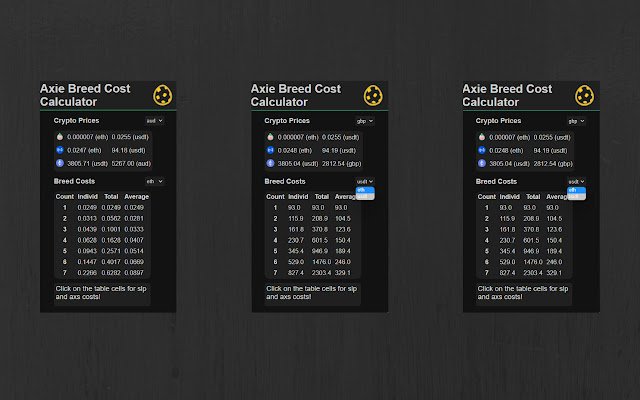Click the usdt Breed Costs dropdown in middle panel
The width and height of the screenshot is (640, 400).
[365, 182]
